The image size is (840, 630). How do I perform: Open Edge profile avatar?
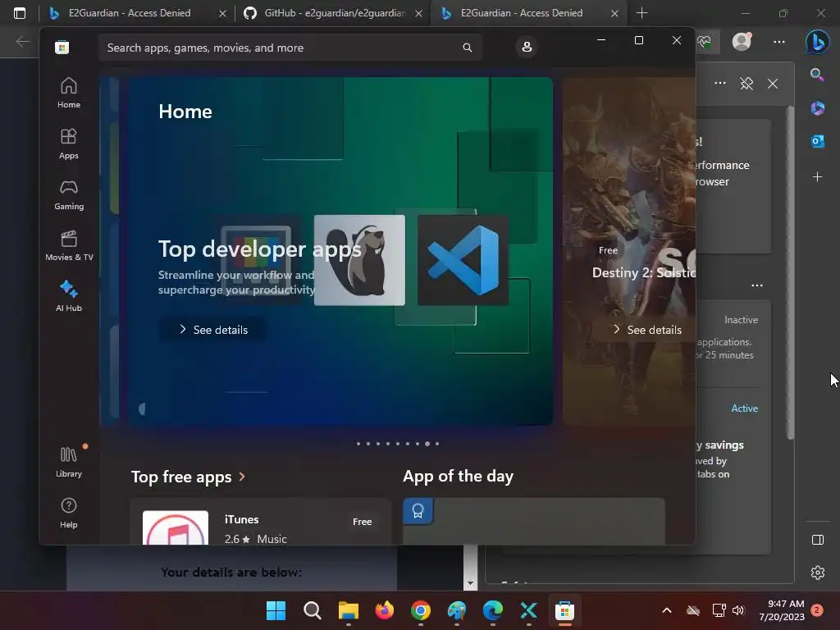coord(742,41)
